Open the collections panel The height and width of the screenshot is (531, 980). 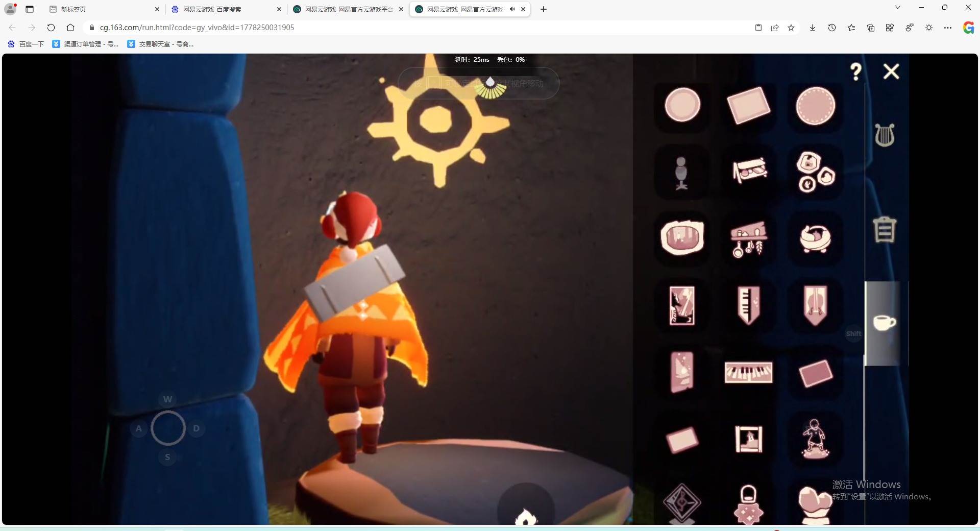(871, 28)
